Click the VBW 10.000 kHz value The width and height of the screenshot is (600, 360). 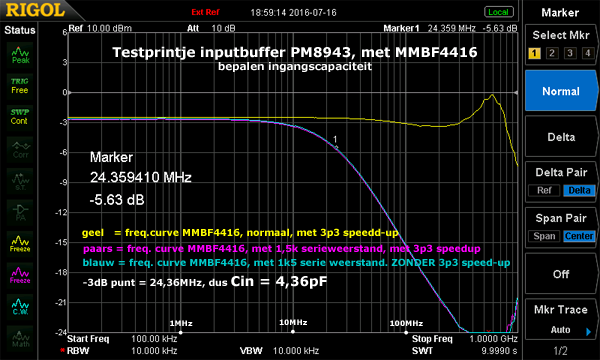point(296,351)
